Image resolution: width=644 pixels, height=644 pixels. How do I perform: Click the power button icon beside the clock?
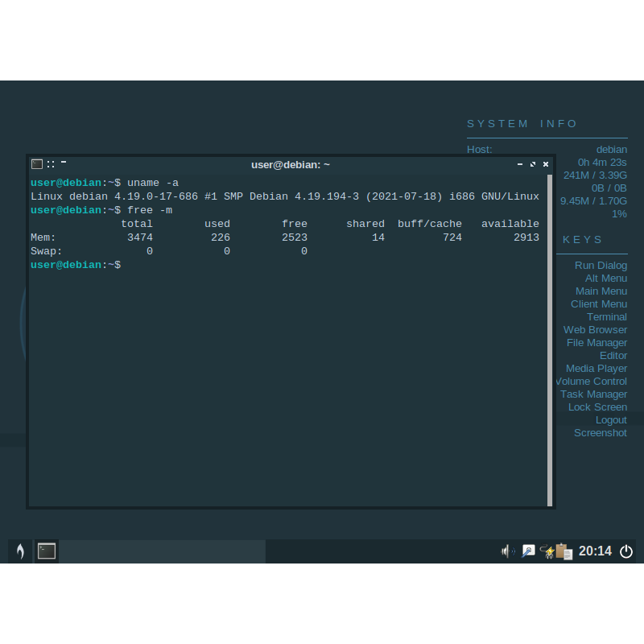626,551
